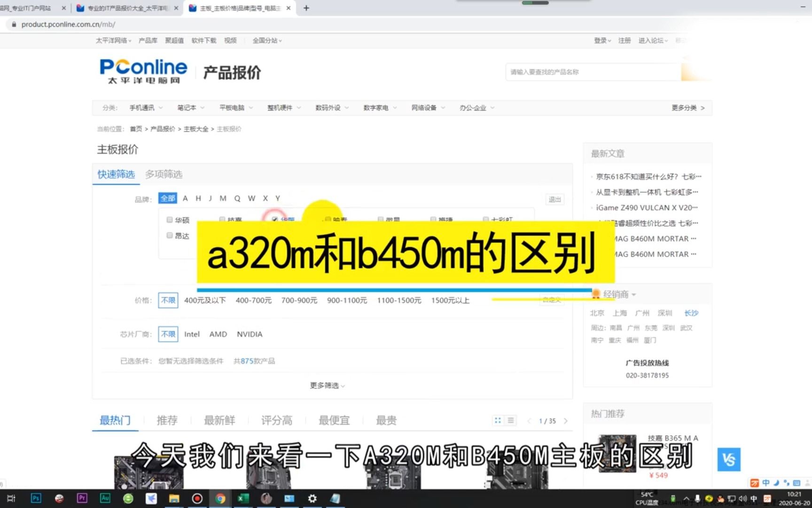The width and height of the screenshot is (812, 508).
Task: Sort products by 最贵
Action: [x=386, y=420]
